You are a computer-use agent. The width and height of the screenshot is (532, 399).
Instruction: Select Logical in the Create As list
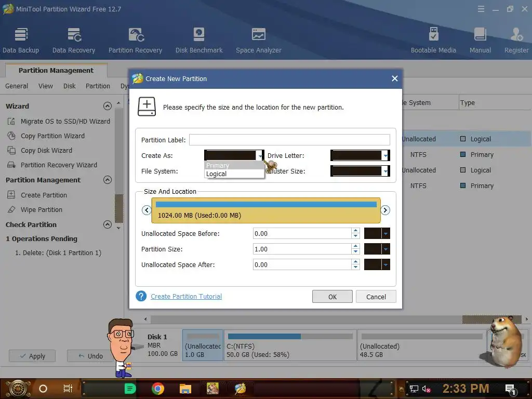234,174
